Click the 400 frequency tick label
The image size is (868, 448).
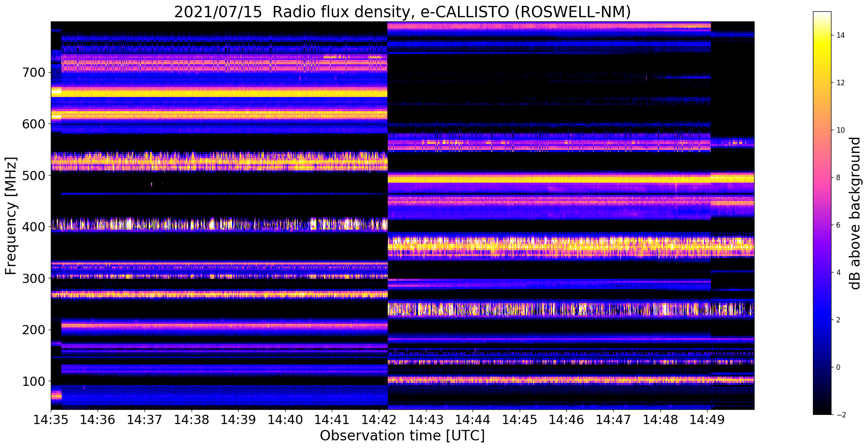(33, 227)
